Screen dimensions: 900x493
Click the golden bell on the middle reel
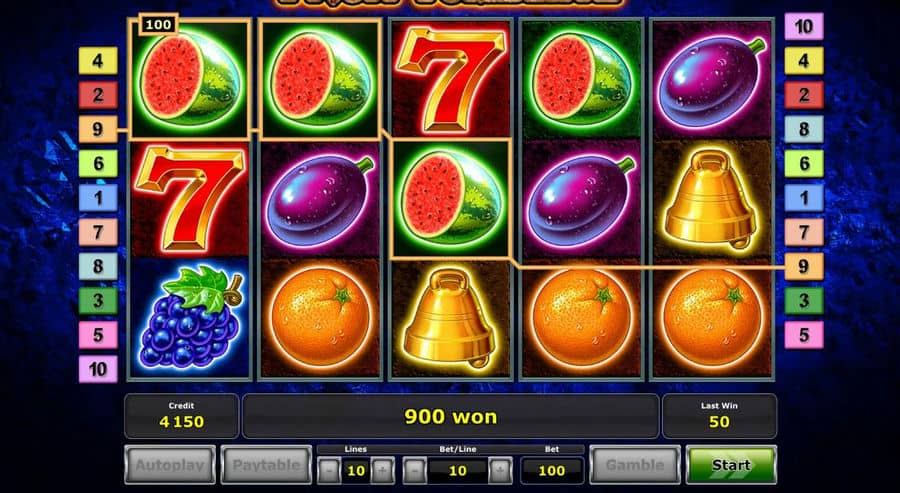coord(450,317)
